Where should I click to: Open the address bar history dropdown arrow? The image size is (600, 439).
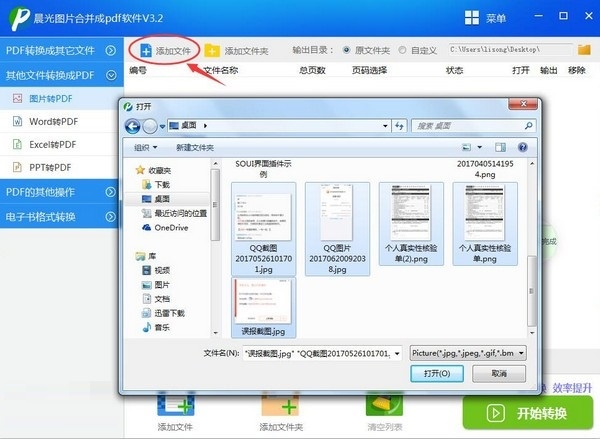(x=385, y=126)
